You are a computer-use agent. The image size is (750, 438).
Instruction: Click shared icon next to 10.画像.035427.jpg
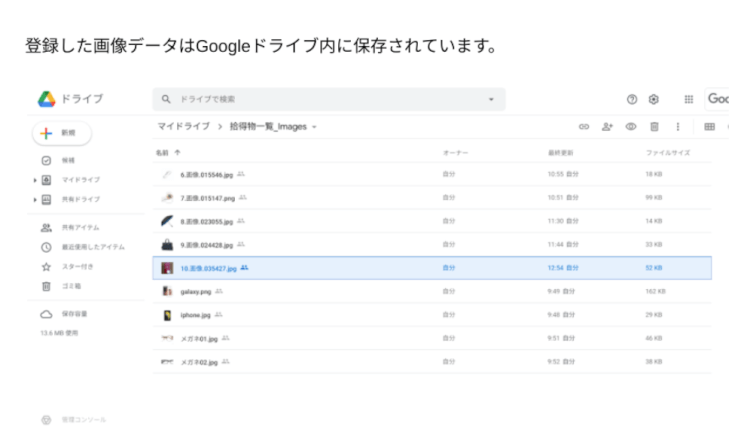coord(244,268)
